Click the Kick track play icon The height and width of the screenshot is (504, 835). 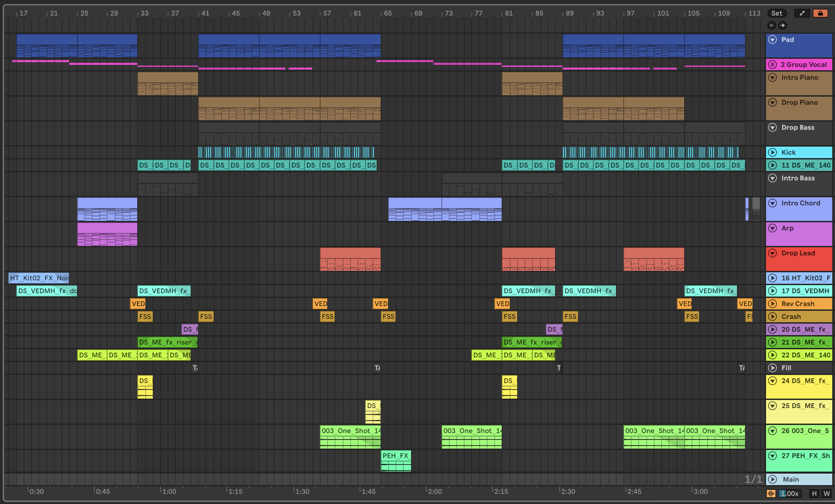click(772, 152)
